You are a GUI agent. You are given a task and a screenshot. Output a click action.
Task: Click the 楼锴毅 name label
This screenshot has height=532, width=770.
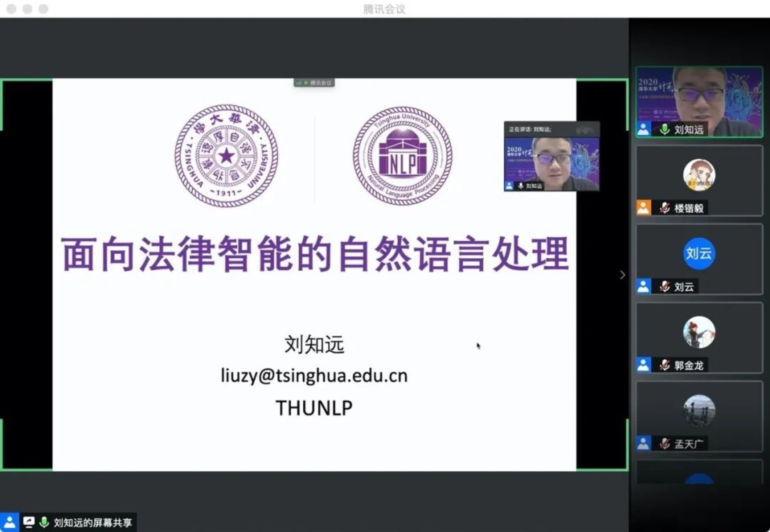(x=689, y=208)
